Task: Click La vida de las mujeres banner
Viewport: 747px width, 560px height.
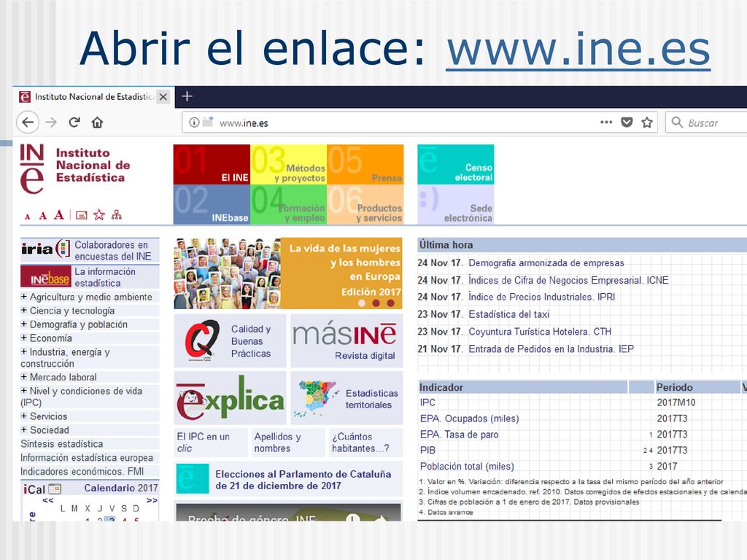Action: pyautogui.click(x=288, y=273)
